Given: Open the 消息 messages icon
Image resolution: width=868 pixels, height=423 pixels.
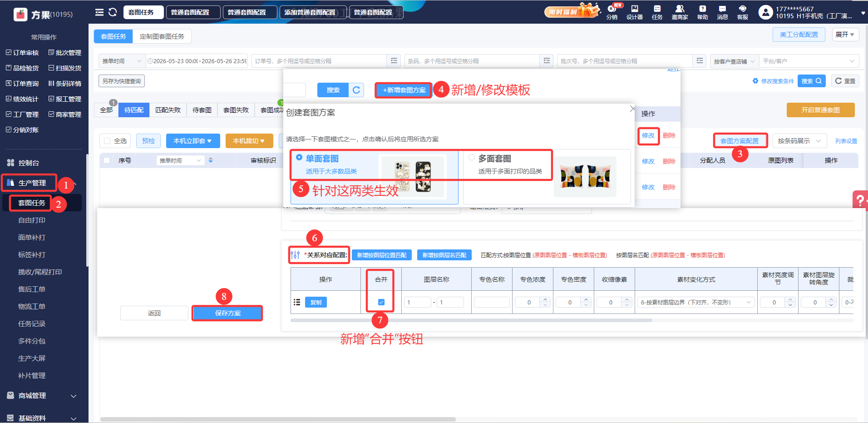Looking at the screenshot, I should (x=722, y=12).
